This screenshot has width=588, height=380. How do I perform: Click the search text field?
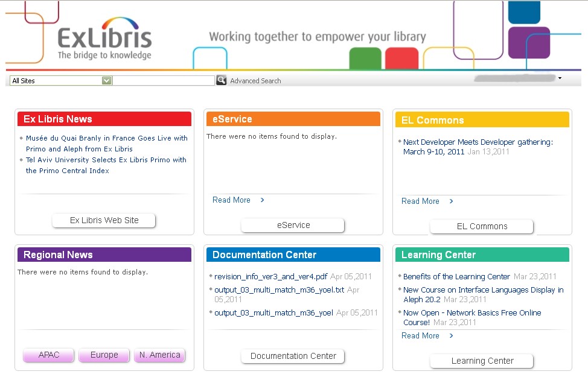coord(164,80)
